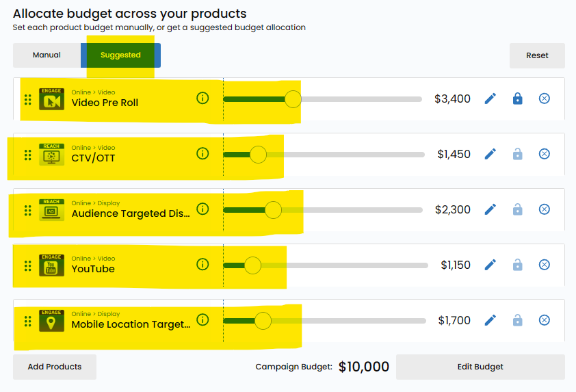Toggle lock on the YouTube budget
This screenshot has width=576, height=392.
pos(517,265)
